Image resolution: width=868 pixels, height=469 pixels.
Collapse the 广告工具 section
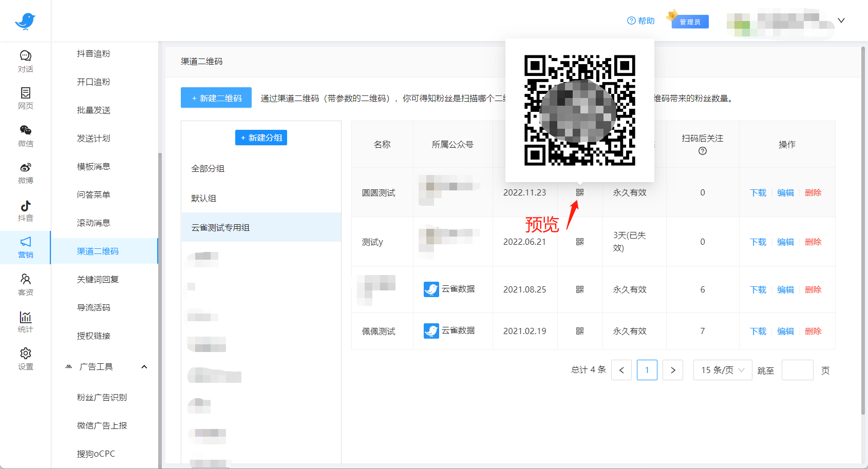click(144, 366)
